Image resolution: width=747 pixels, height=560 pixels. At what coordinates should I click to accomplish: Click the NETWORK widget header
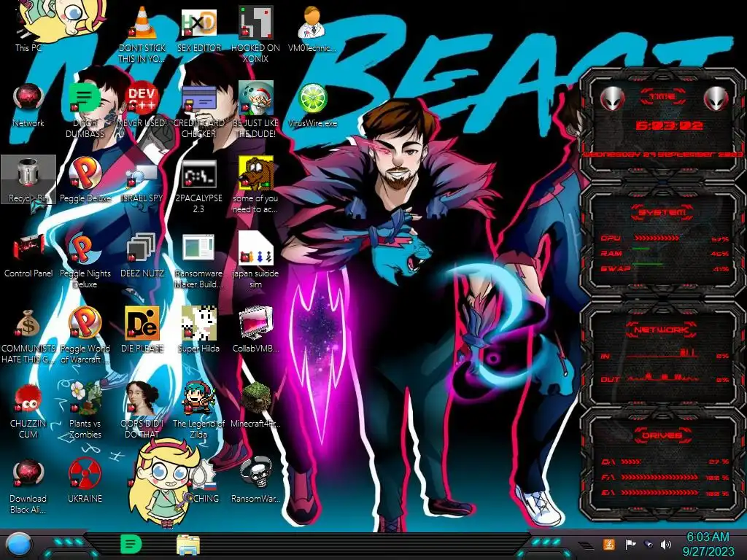coord(662,330)
